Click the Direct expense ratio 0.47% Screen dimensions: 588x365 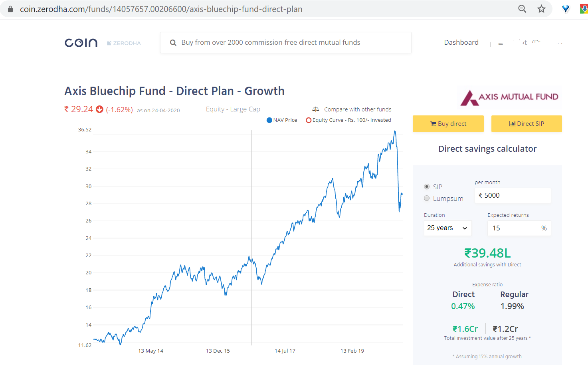[x=463, y=306]
